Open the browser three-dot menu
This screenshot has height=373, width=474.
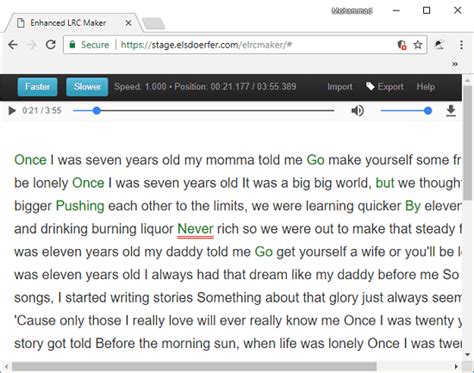click(461, 45)
